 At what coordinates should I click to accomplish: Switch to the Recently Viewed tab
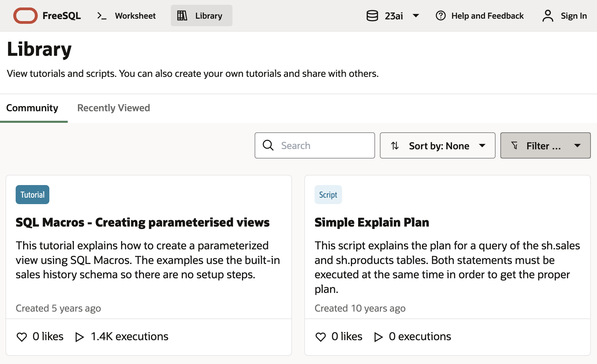(113, 108)
